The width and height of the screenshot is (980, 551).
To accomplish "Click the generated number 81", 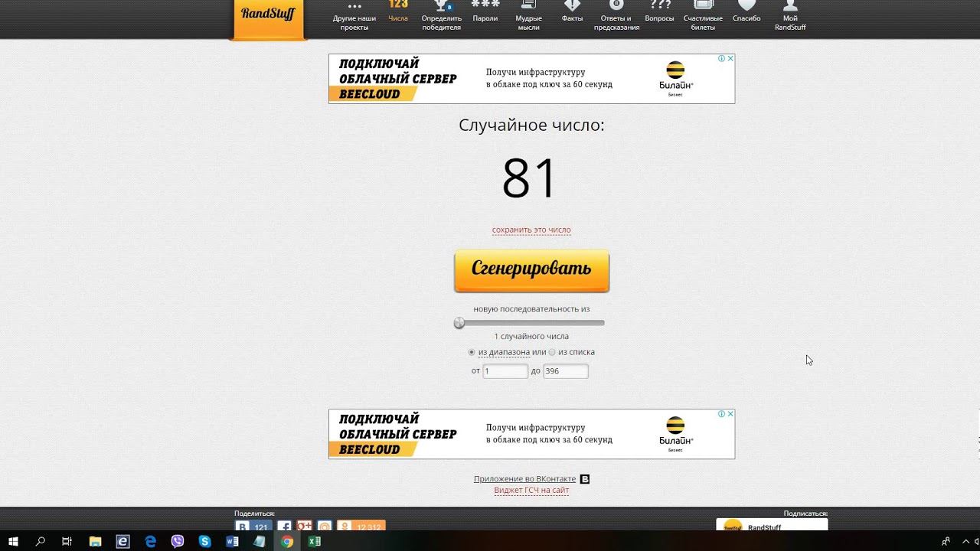I will pyautogui.click(x=529, y=179).
